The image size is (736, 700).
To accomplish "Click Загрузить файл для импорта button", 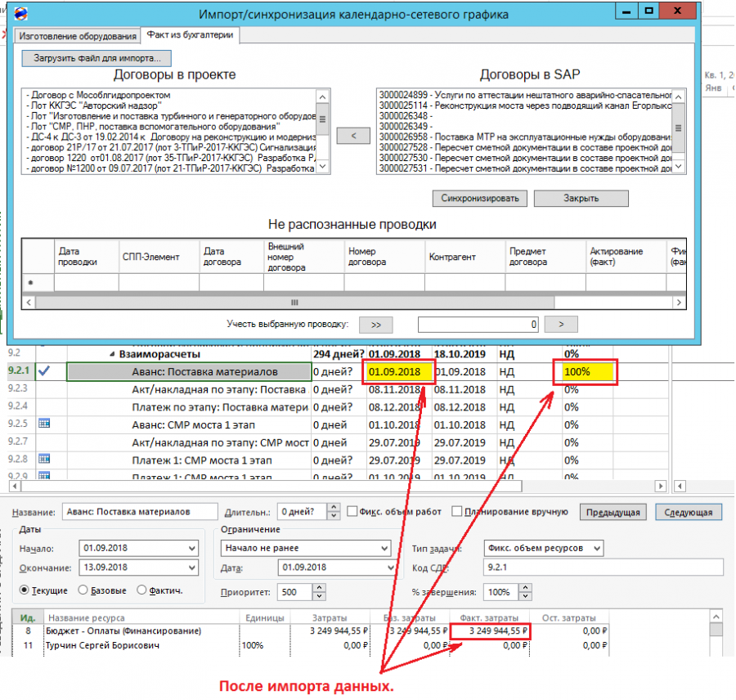I will click(96, 58).
